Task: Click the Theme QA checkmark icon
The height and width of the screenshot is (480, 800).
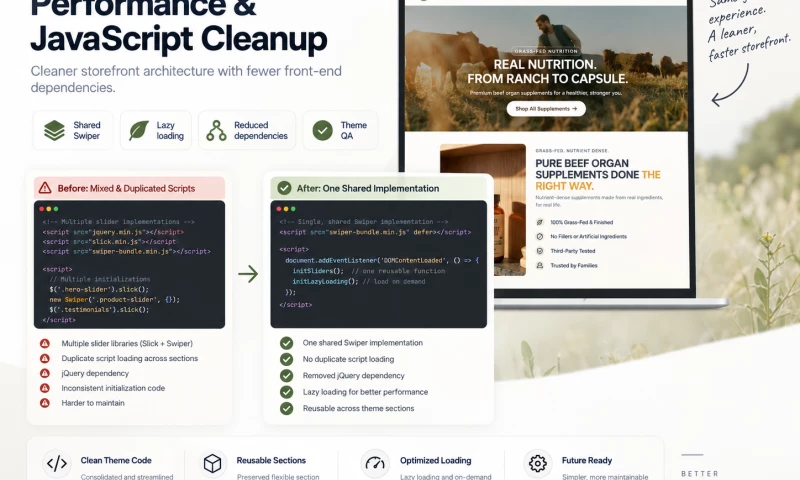Action: (x=322, y=131)
